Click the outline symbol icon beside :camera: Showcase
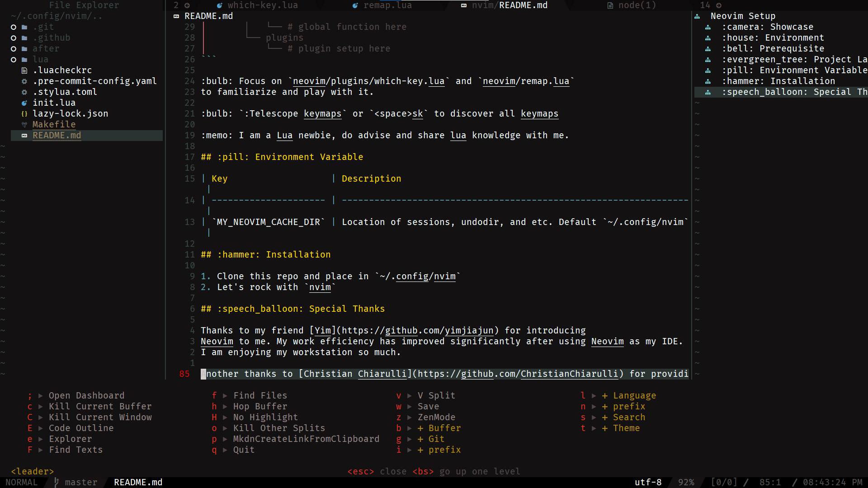The height and width of the screenshot is (488, 868). [x=708, y=27]
